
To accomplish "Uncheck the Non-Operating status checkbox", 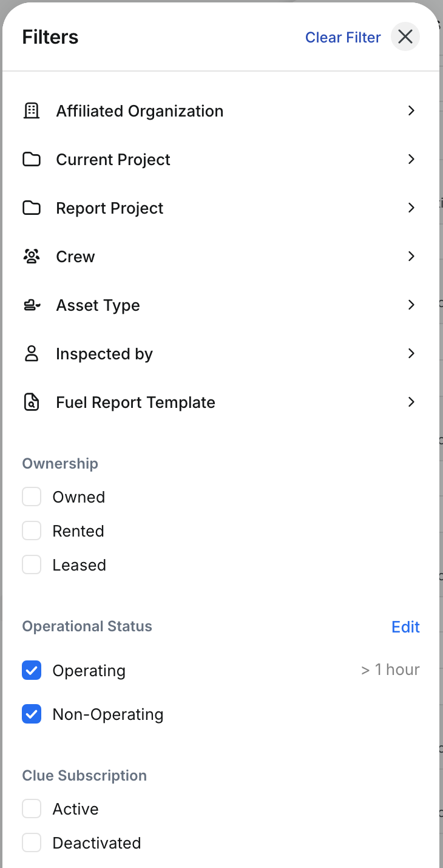I will pos(32,714).
